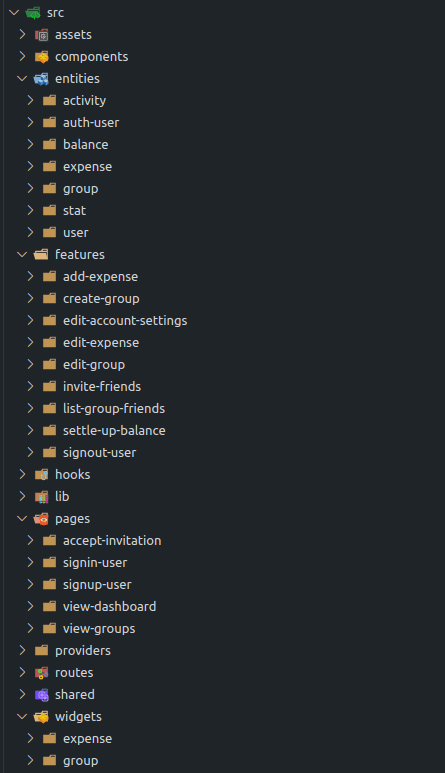The height and width of the screenshot is (773, 445).
Task: Expand the signin-user chevron
Action: tap(31, 562)
